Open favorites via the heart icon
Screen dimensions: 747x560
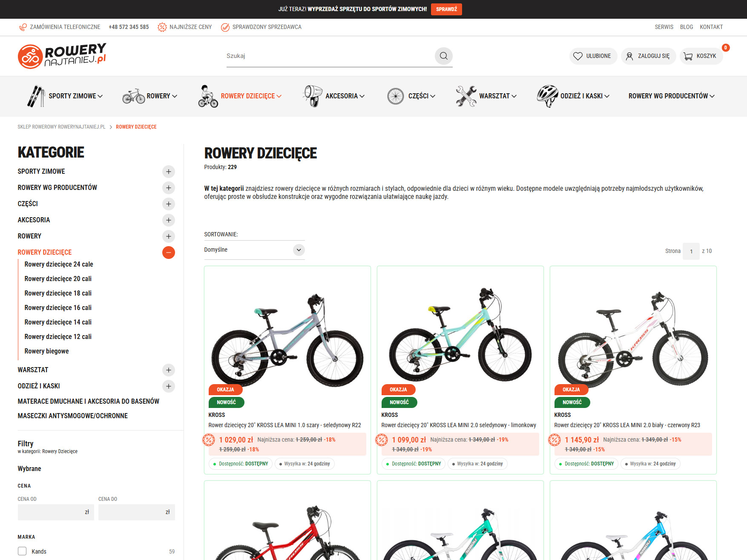click(578, 56)
